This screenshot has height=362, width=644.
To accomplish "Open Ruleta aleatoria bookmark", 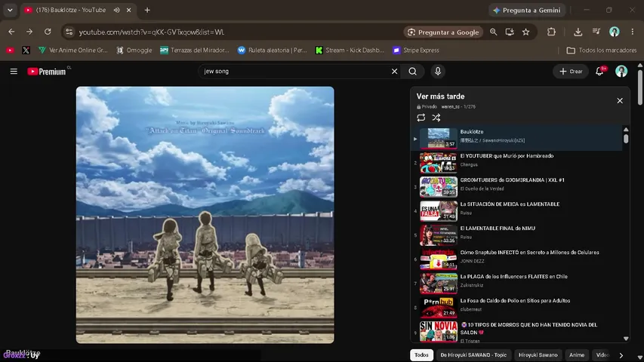I will (x=272, y=50).
